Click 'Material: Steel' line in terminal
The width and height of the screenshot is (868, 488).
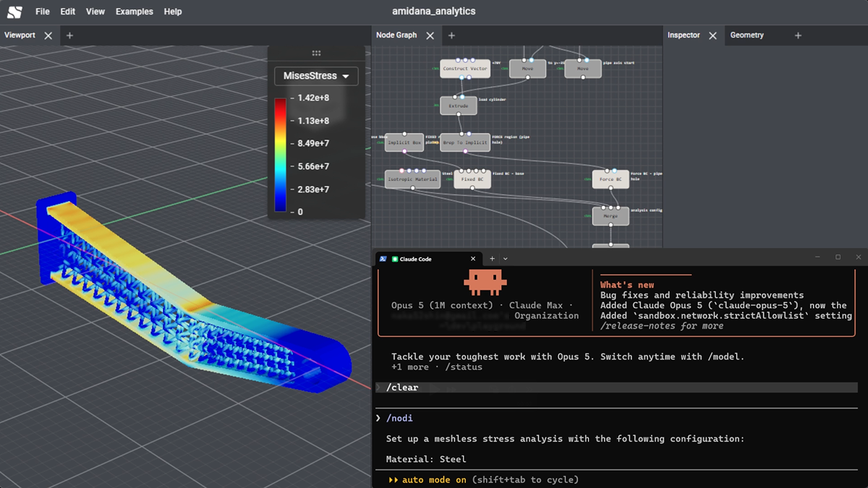426,459
